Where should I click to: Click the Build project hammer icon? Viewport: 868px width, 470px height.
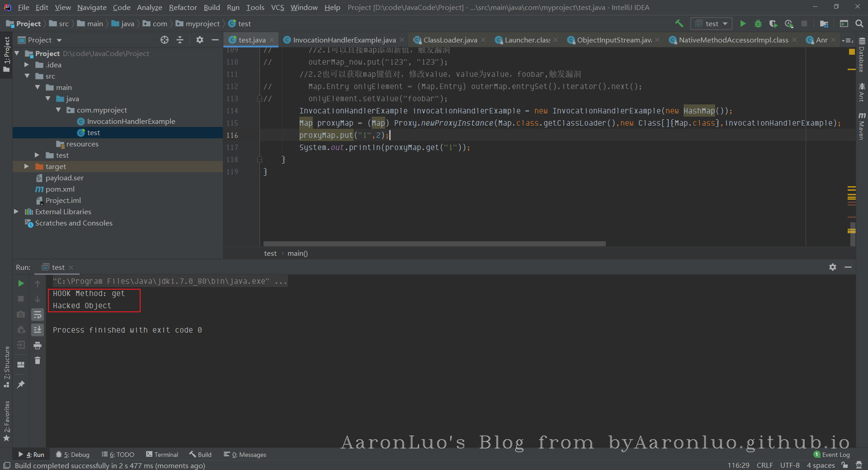[679, 23]
